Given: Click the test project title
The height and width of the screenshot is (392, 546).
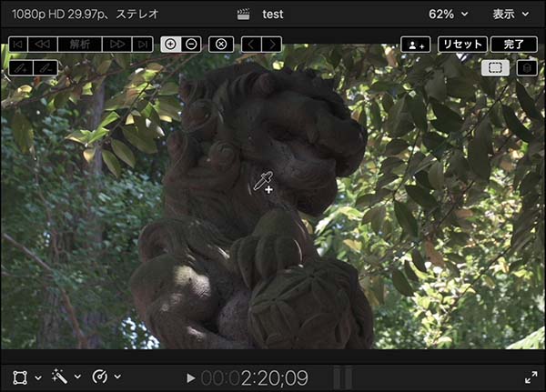Looking at the screenshot, I should click(x=273, y=15).
